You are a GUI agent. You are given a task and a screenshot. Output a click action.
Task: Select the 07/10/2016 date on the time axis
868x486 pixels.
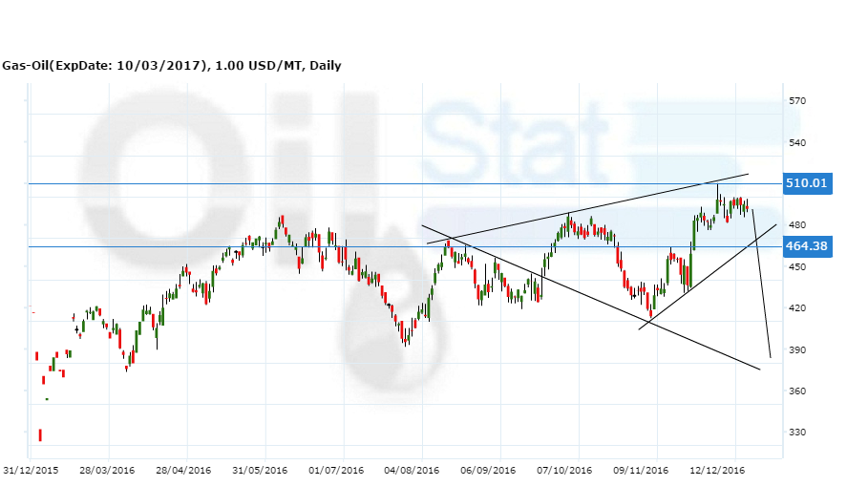tap(564, 471)
